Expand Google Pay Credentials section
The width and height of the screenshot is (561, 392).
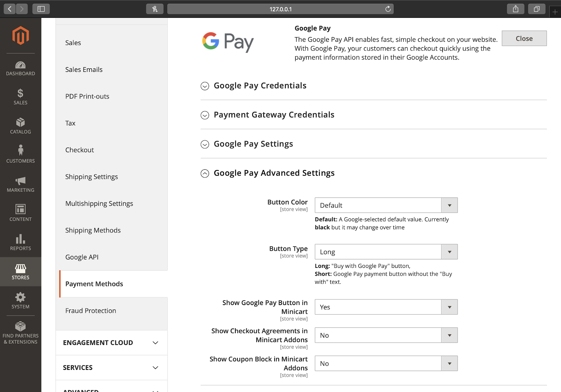(x=260, y=86)
